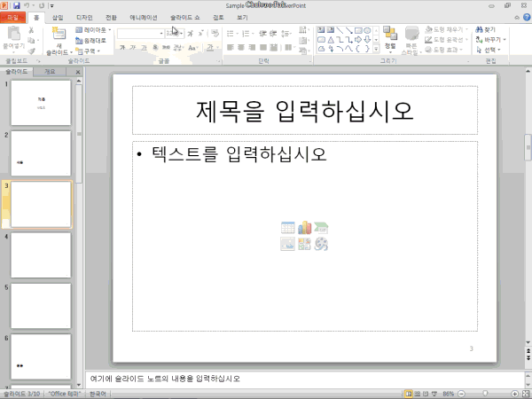Screen dimensions: 532x399
Task: Insert table via content placeholder icon
Action: click(287, 228)
